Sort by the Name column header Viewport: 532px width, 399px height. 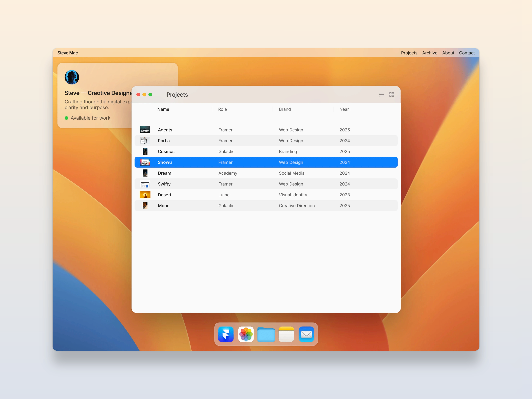[163, 109]
